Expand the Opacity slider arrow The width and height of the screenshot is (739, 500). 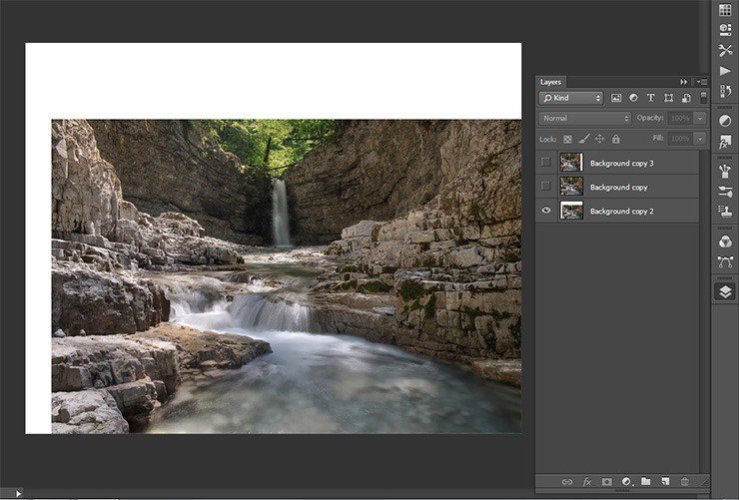(x=700, y=118)
